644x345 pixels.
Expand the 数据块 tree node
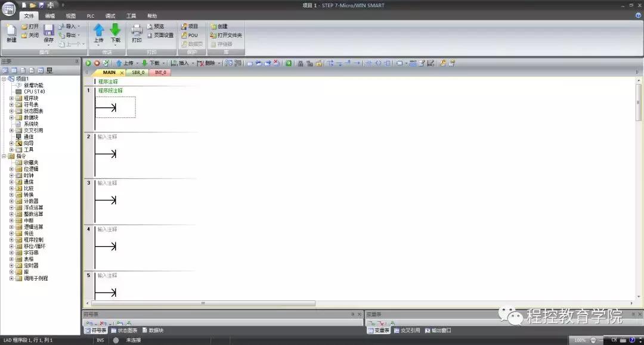(x=11, y=118)
